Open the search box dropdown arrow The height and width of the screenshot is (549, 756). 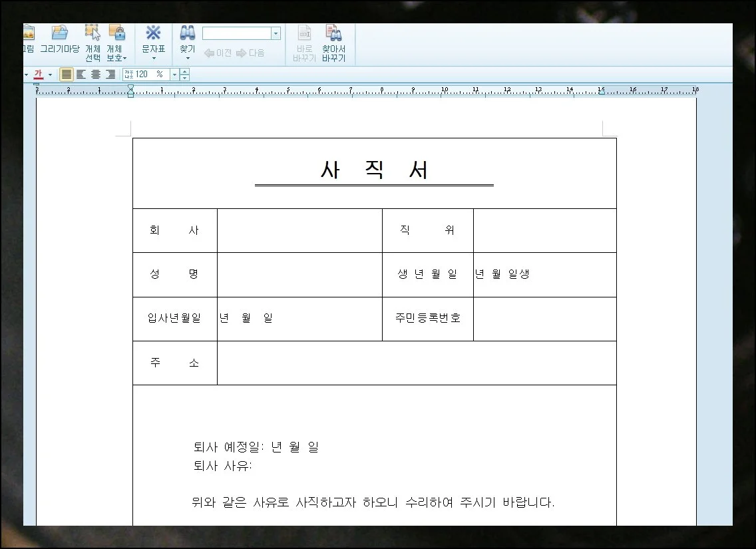click(276, 33)
